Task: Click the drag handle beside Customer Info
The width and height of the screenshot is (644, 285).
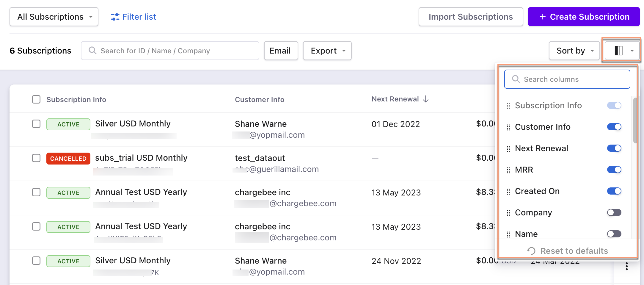Action: tap(508, 127)
